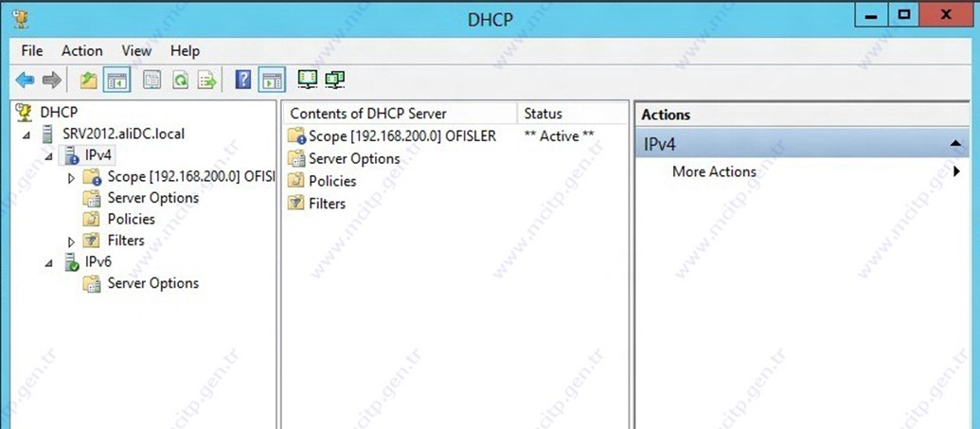The width and height of the screenshot is (980, 429).
Task: Open the View menu
Action: coord(137,50)
